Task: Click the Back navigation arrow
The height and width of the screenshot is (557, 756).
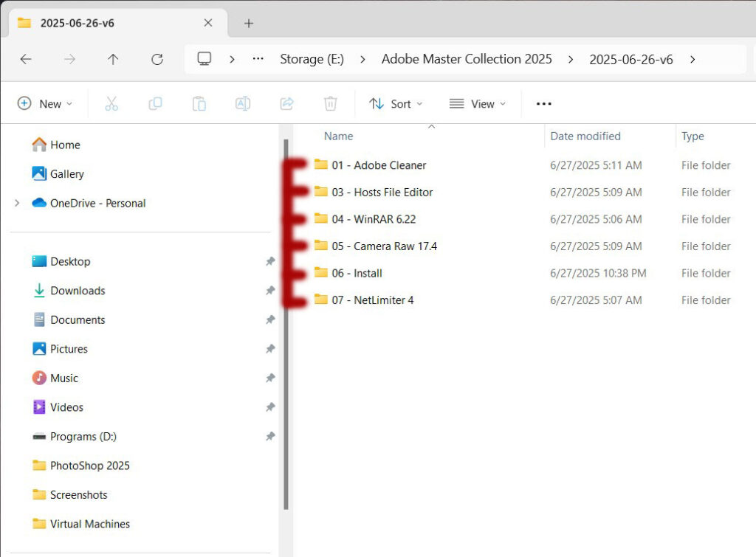Action: pos(26,59)
